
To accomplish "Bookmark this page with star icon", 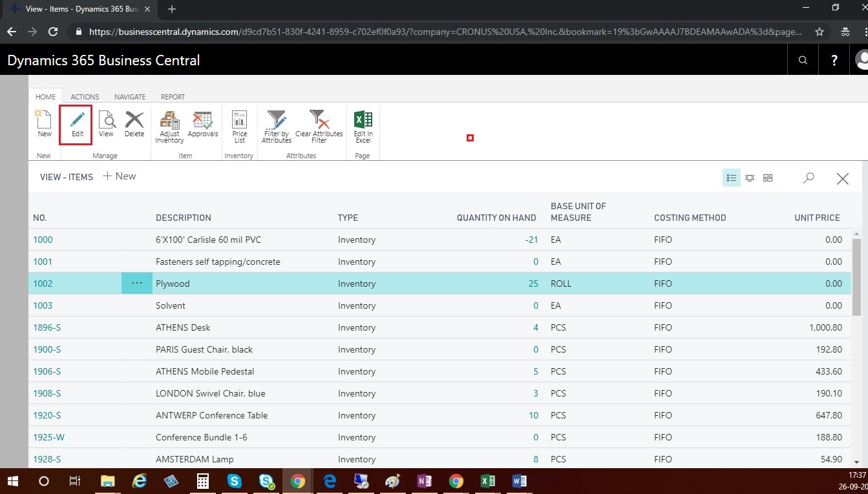I will click(x=820, y=32).
